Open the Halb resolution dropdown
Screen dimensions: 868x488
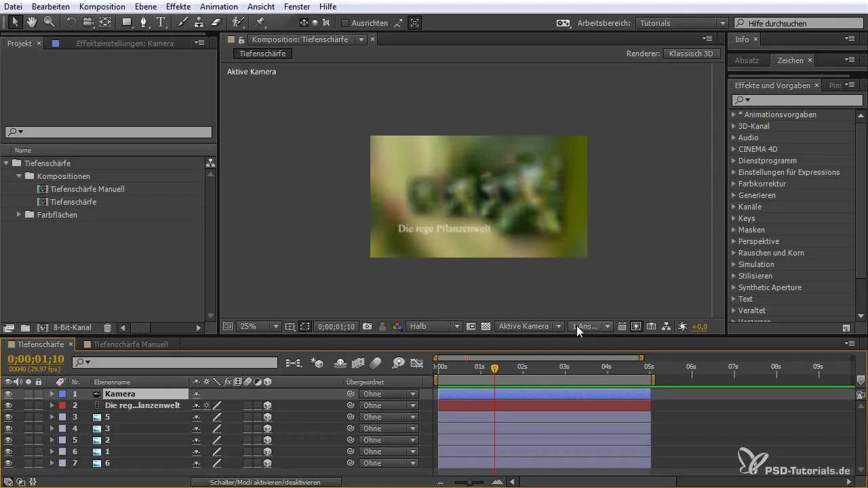[433, 326]
